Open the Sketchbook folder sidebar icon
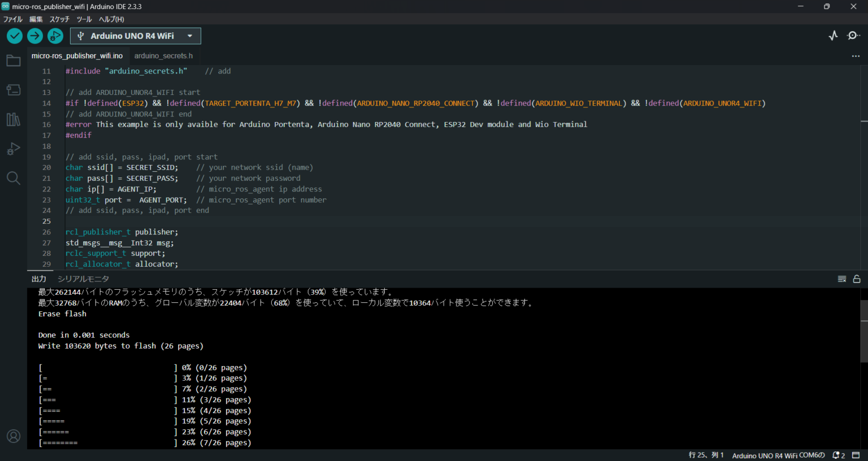 pos(14,61)
